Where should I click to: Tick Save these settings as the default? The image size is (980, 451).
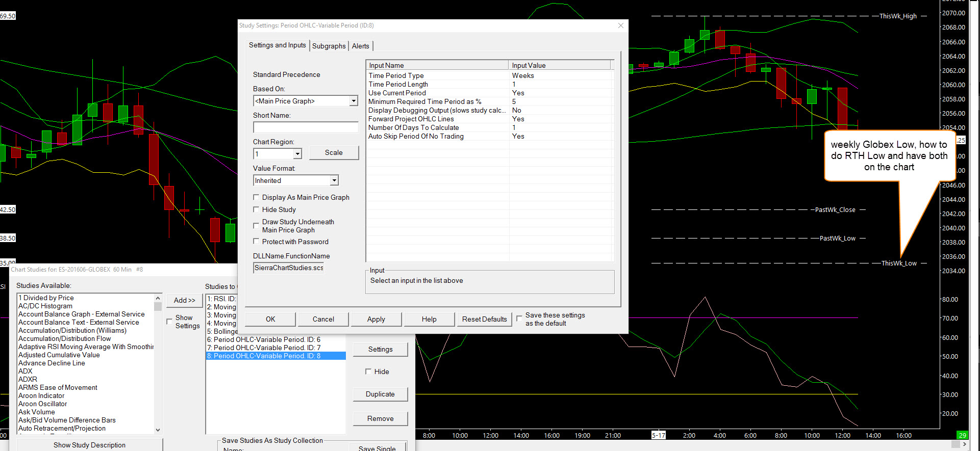pos(519,319)
